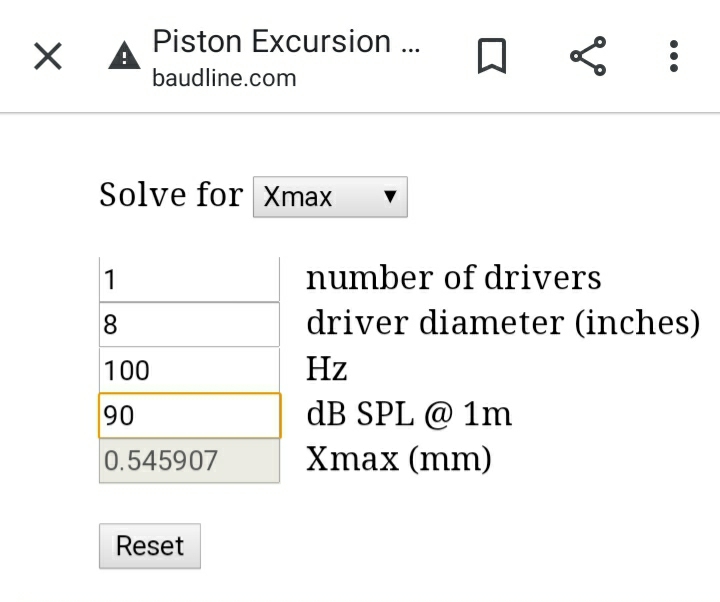Bookmark this page
720x602 pixels.
tap(491, 56)
